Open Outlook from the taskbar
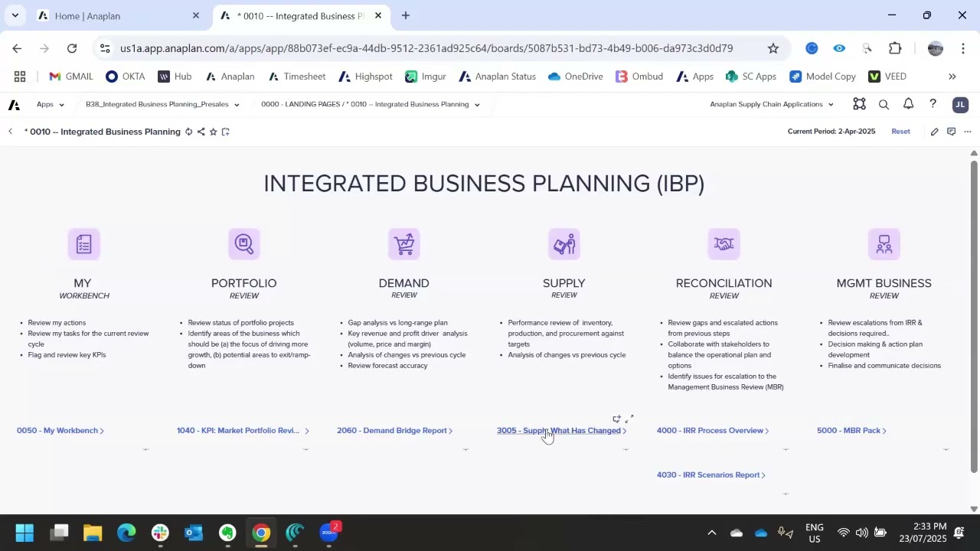The height and width of the screenshot is (551, 980). 194,533
